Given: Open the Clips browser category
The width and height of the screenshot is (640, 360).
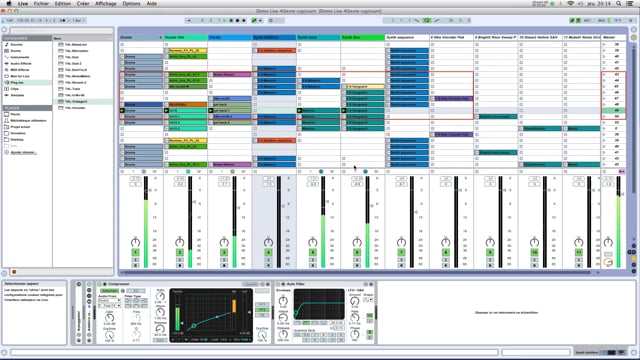Looking at the screenshot, I should [x=15, y=89].
